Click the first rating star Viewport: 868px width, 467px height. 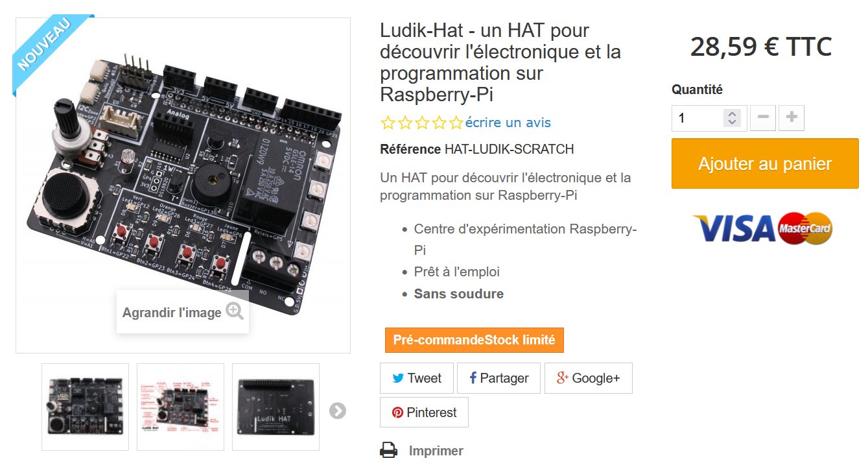[x=388, y=123]
